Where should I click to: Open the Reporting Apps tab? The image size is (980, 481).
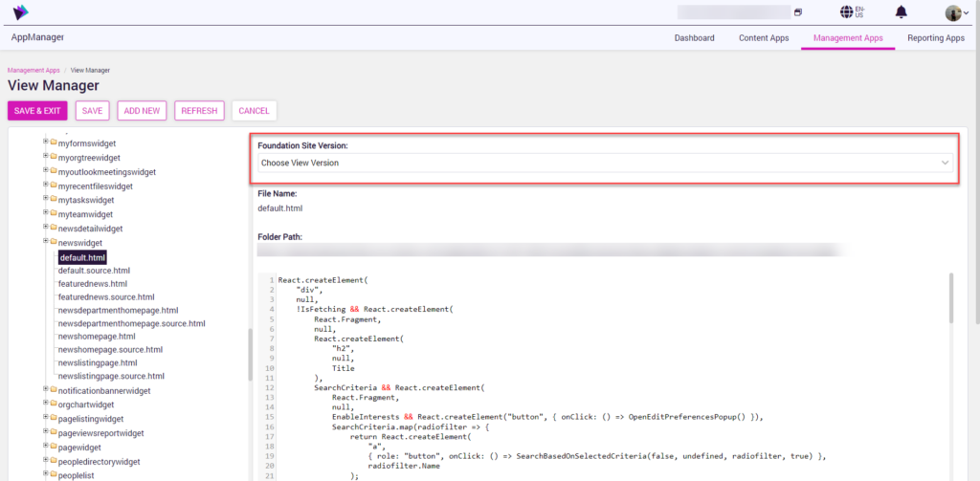click(x=935, y=38)
